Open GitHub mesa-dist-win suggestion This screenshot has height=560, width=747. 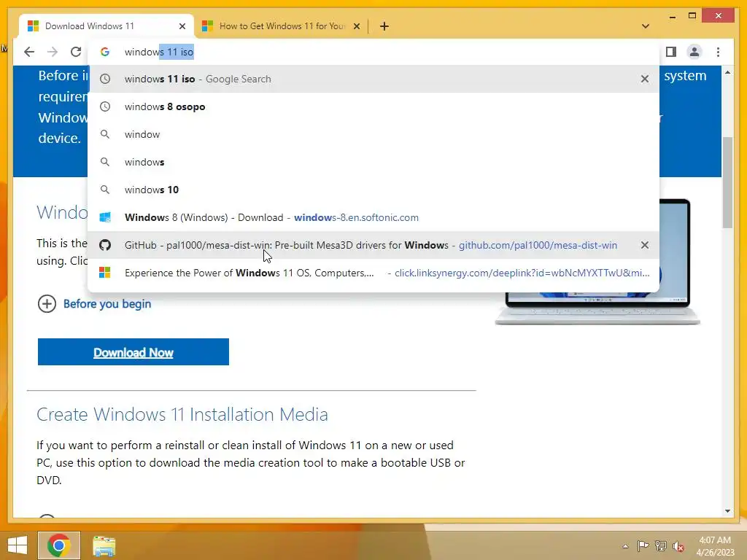(x=373, y=245)
